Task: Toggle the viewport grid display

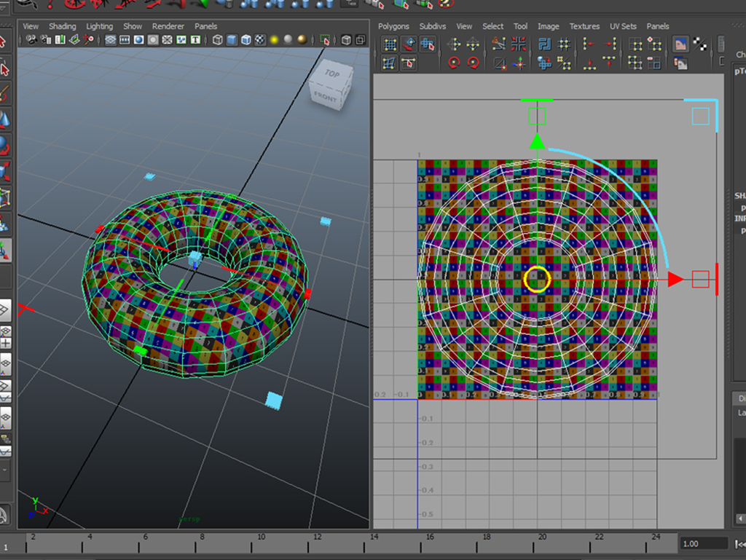Action: pos(111,40)
